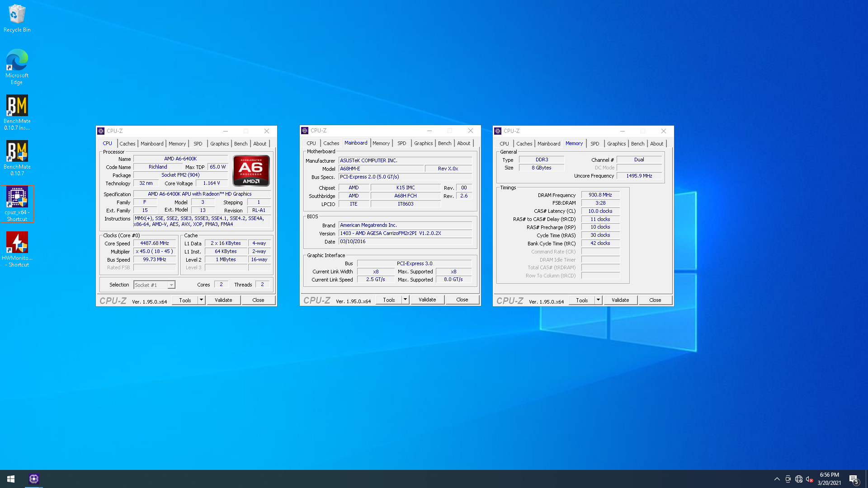Screen dimensions: 868x488
Task: Open Socket #1 selection dropdown
Action: pyautogui.click(x=154, y=285)
